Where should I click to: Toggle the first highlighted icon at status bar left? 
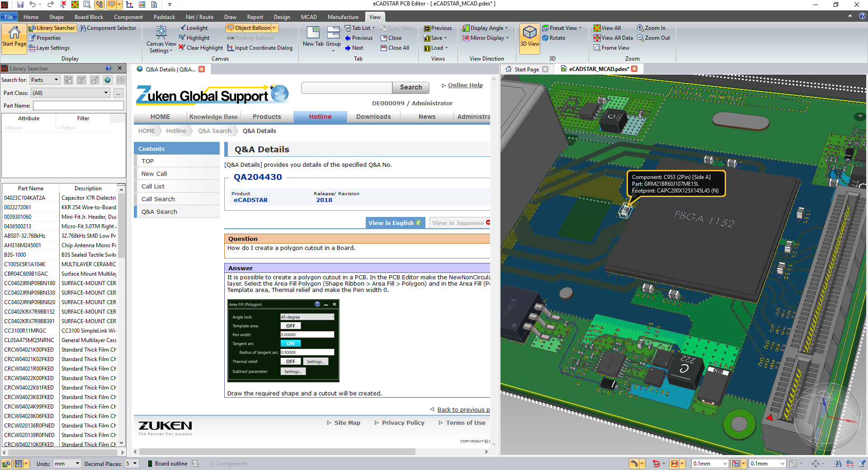coord(6,464)
